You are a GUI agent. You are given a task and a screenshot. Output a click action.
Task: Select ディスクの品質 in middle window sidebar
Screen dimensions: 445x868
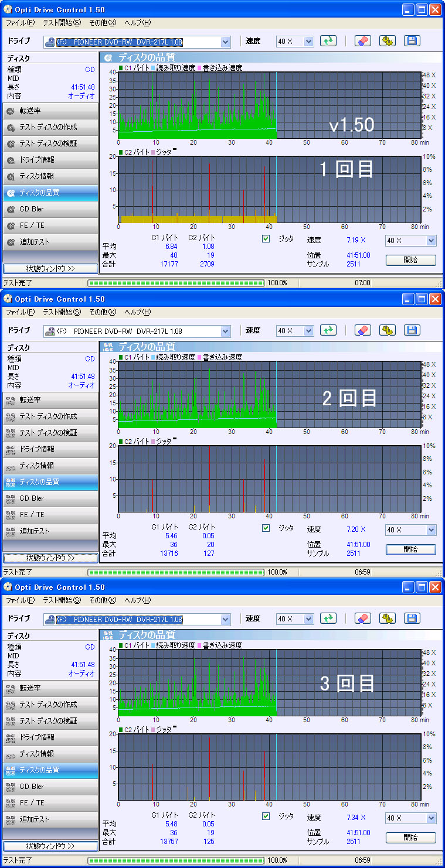pyautogui.click(x=50, y=482)
